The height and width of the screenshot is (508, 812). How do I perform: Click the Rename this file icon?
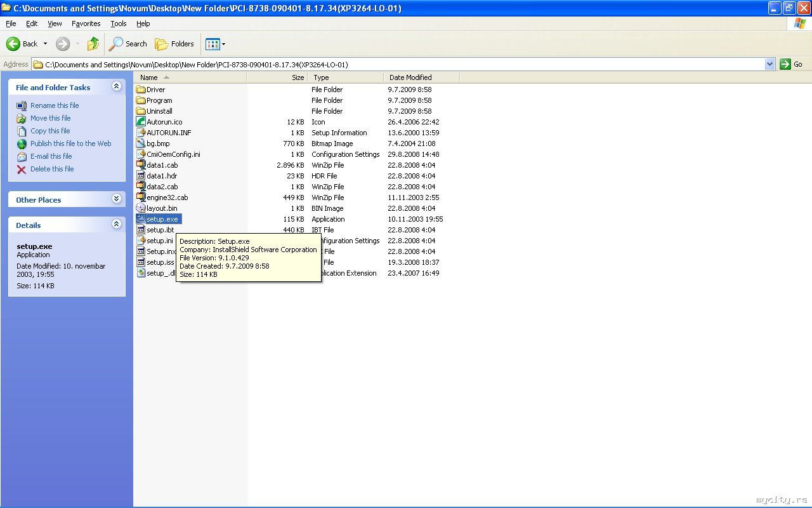pos(22,105)
